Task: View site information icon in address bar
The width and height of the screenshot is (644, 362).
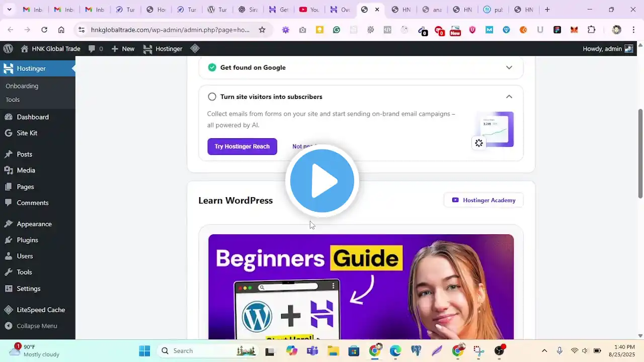Action: tap(82, 30)
